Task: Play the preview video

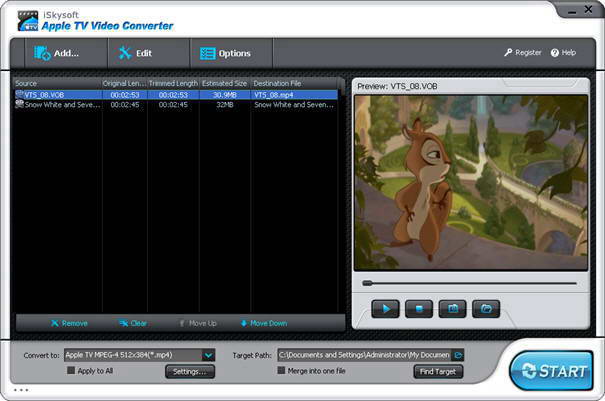Action: [385, 309]
